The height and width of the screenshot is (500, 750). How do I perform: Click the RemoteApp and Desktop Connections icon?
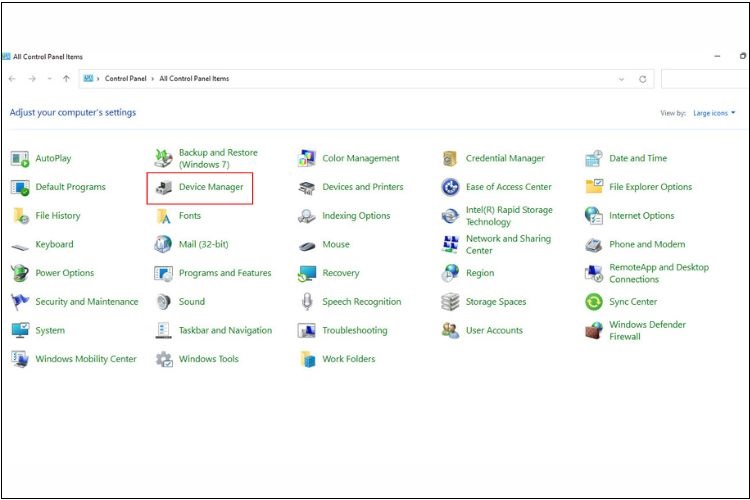pos(594,273)
